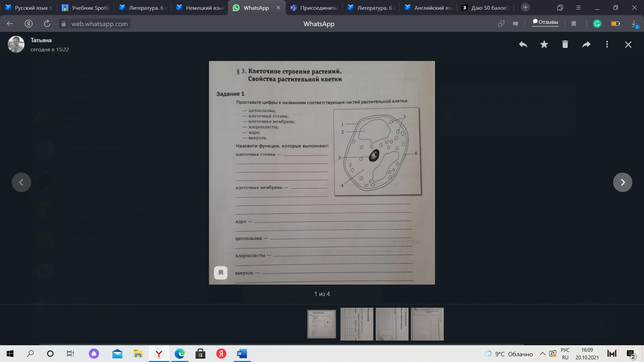Click Татьяна sender profile picture
644x362 pixels.
point(16,44)
